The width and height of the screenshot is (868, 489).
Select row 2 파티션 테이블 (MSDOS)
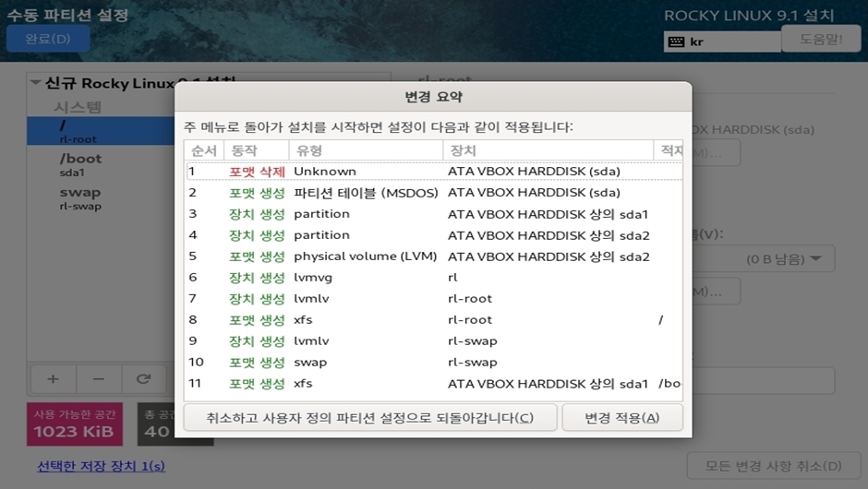tap(433, 193)
